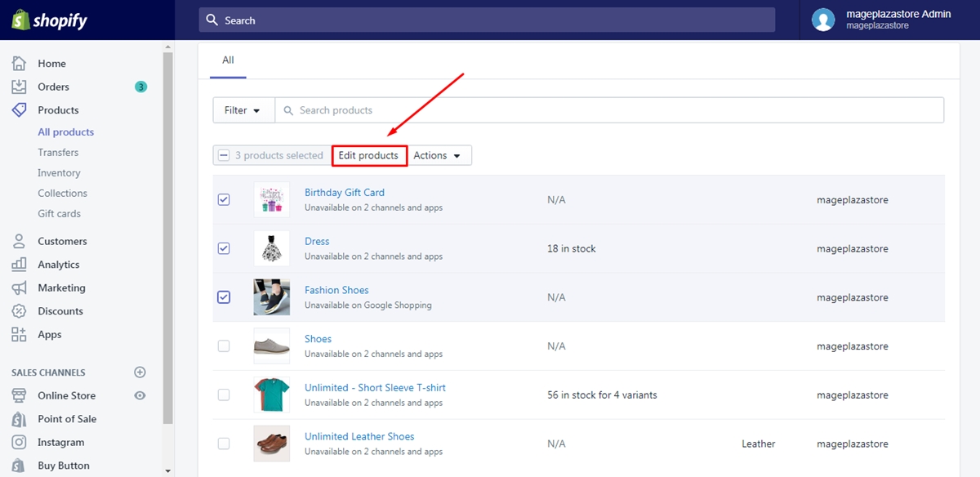Open Transfers submenu item

point(58,153)
